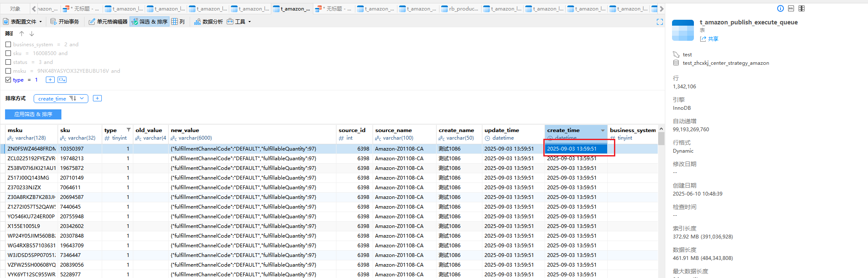Uncheck the type = 1 filter
Image resolution: width=868 pixels, height=278 pixels.
click(8, 79)
